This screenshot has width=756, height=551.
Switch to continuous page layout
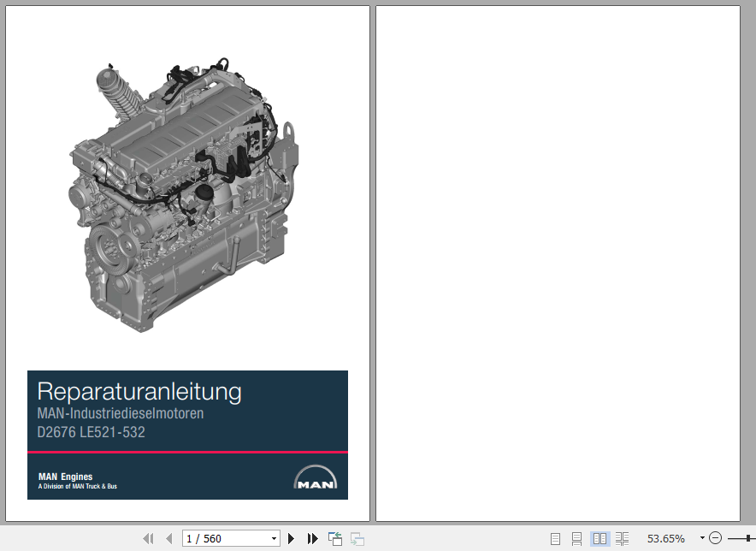click(576, 538)
